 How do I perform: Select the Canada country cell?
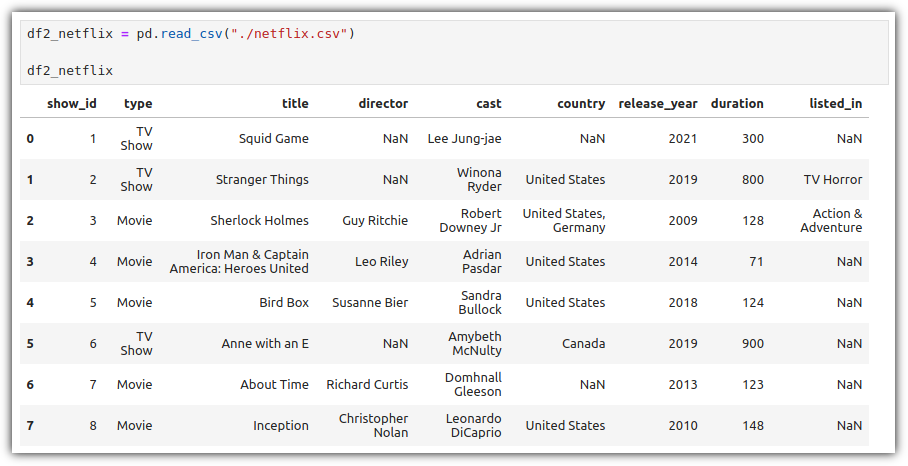coord(584,343)
